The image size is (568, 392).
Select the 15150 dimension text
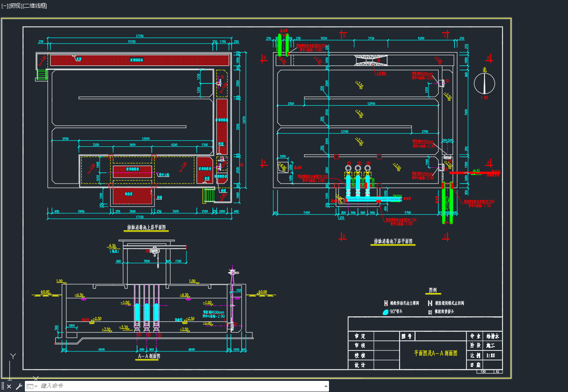tap(132, 42)
